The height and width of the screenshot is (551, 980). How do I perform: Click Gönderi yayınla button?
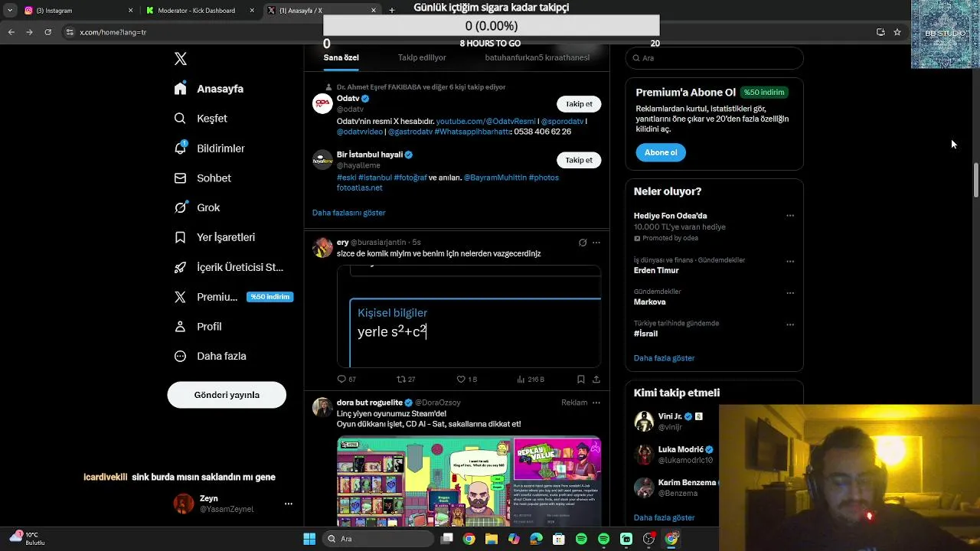point(227,395)
